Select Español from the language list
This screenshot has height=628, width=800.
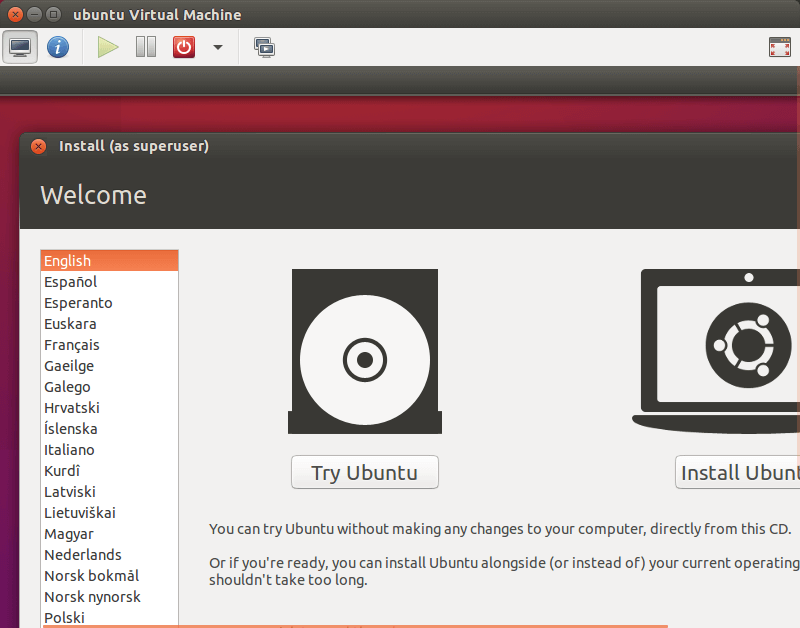point(71,282)
